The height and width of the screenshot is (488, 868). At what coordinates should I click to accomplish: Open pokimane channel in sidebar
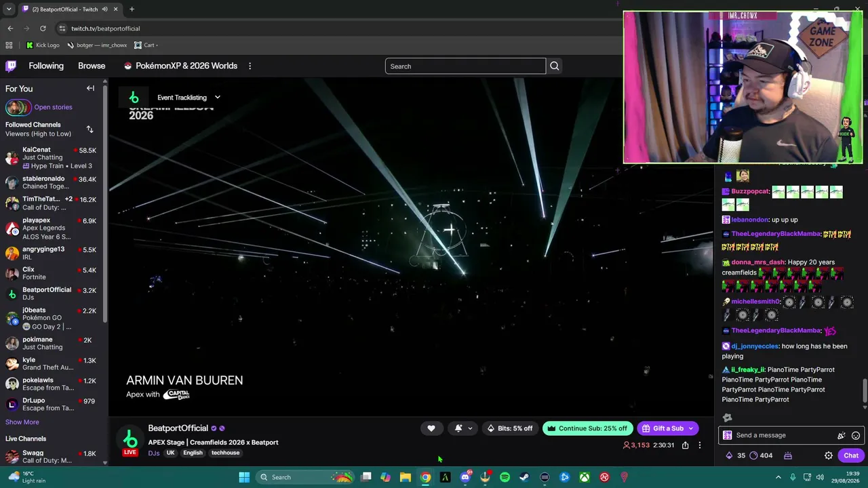tap(51, 343)
